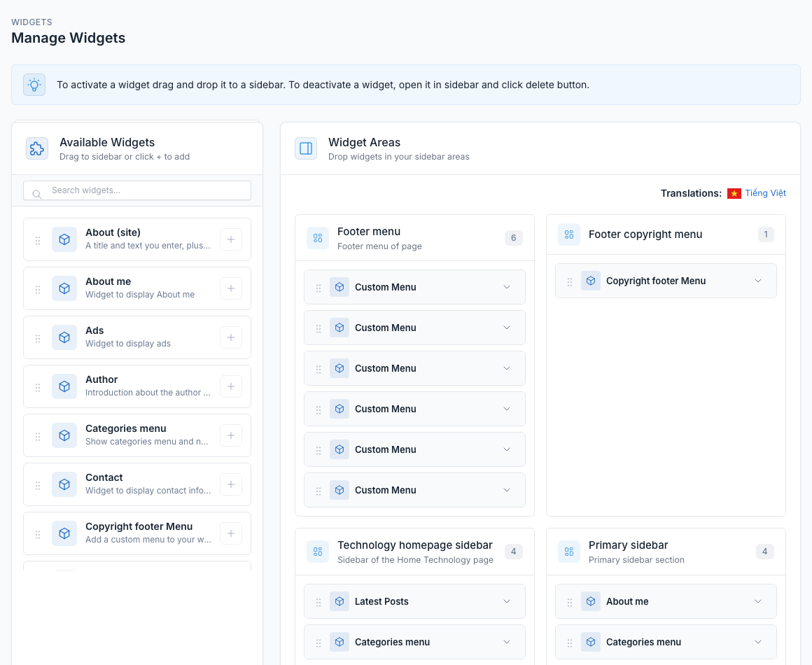Add the About (site) widget with plus

click(x=231, y=239)
